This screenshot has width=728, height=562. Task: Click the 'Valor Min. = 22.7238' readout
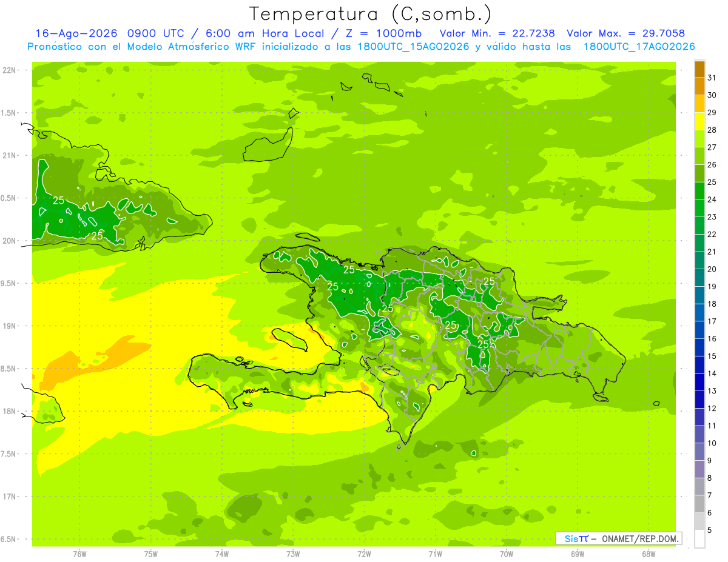[x=497, y=33]
